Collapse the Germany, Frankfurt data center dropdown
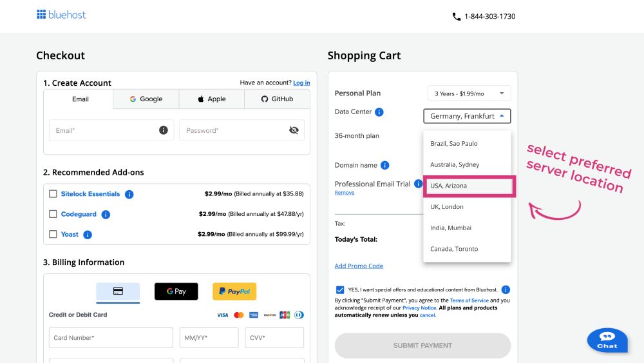644x363 pixels. [467, 116]
